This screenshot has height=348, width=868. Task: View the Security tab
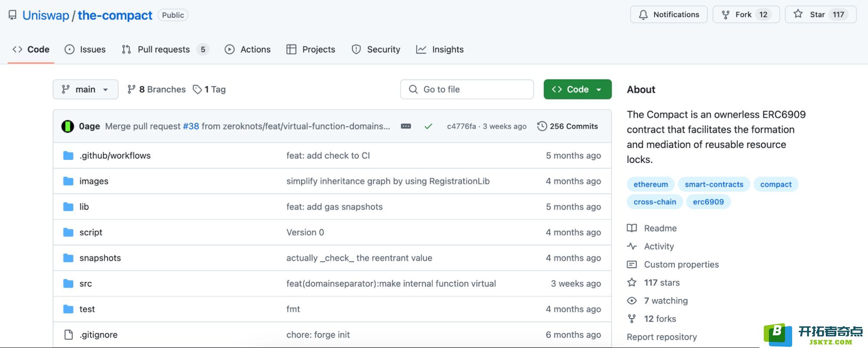click(x=376, y=50)
